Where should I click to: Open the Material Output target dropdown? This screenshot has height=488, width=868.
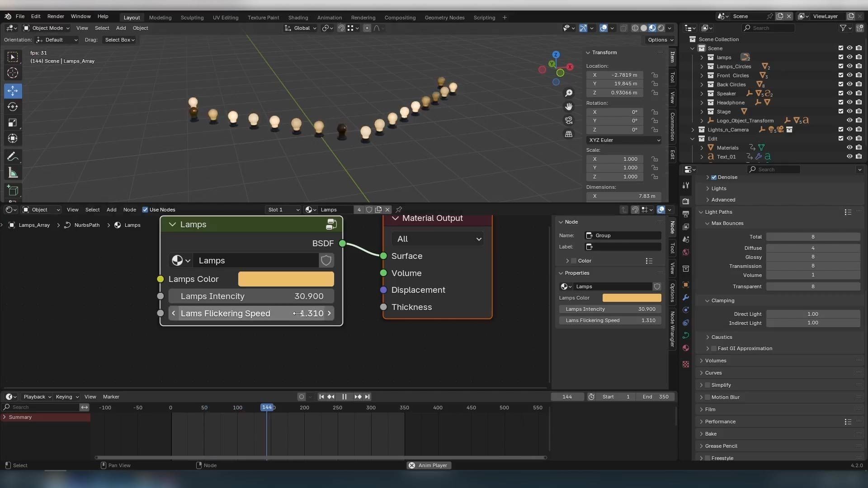[437, 239]
